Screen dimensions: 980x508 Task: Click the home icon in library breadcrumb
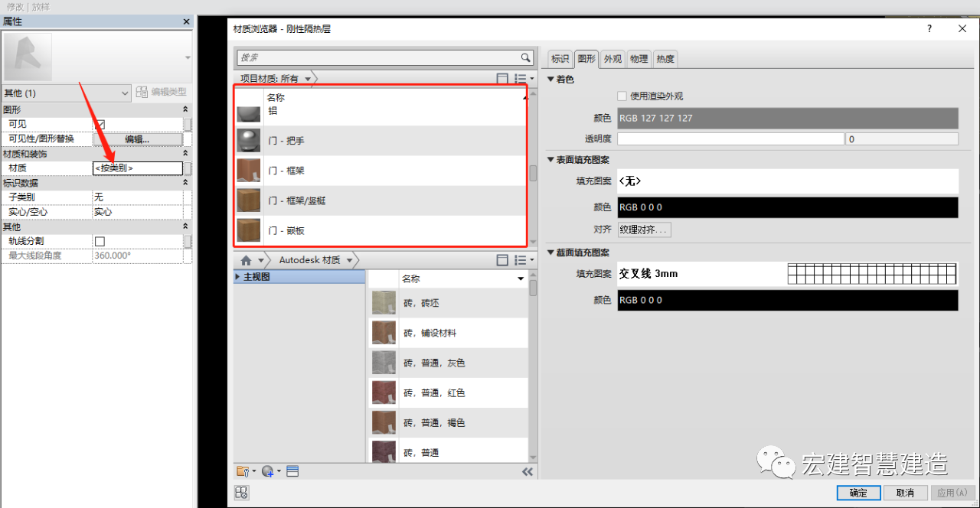tap(247, 260)
